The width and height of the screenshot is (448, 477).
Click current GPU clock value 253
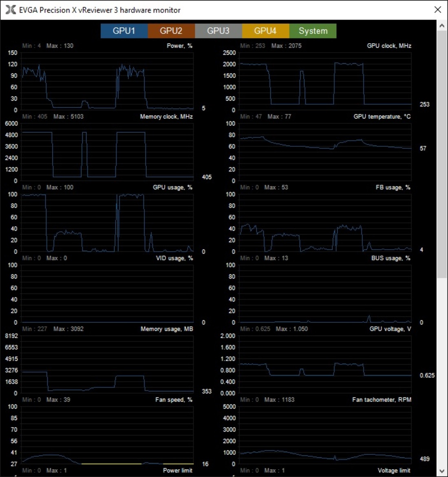click(425, 104)
